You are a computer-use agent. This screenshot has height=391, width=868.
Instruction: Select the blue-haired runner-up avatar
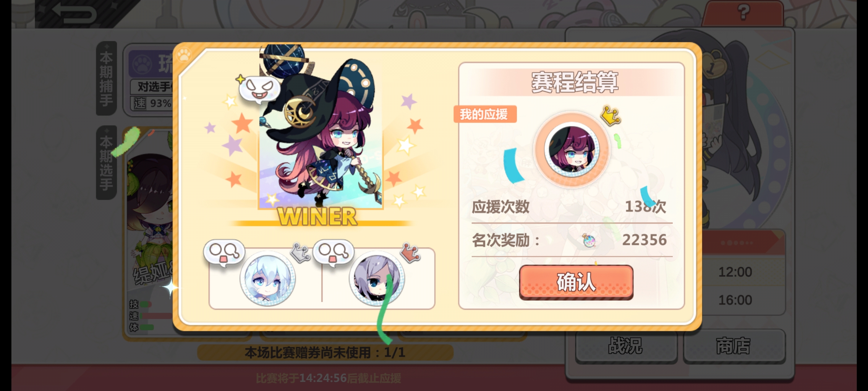coord(268,278)
